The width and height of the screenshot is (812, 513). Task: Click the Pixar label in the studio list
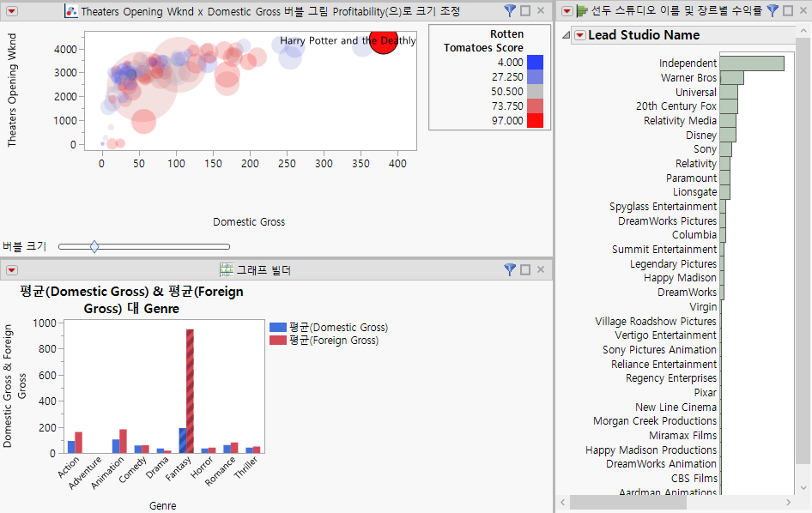coord(704,393)
